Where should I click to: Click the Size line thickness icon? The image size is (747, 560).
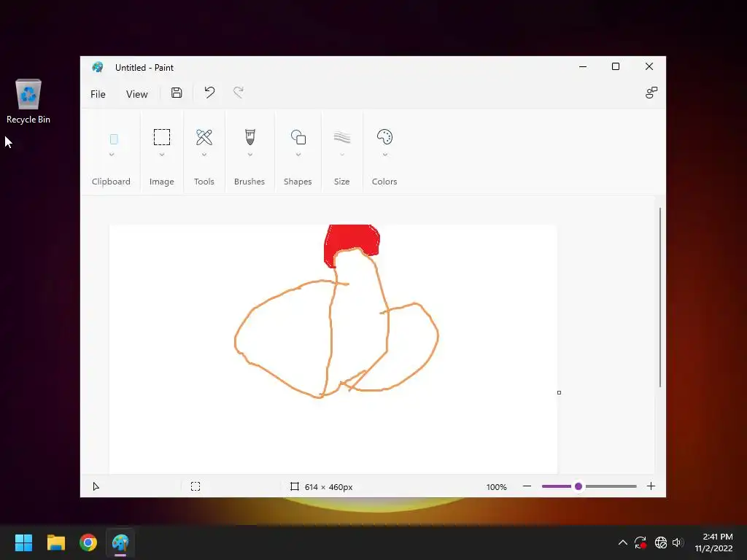tap(342, 137)
